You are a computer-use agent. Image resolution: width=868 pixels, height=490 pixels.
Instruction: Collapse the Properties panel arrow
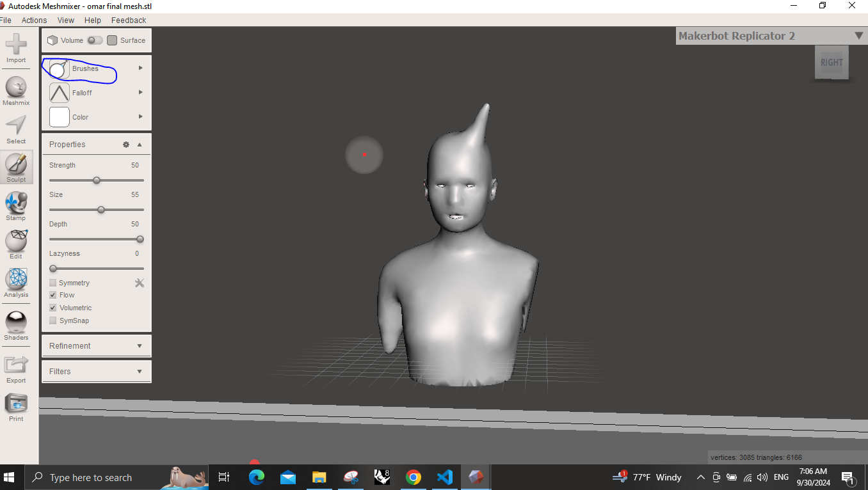coord(140,145)
